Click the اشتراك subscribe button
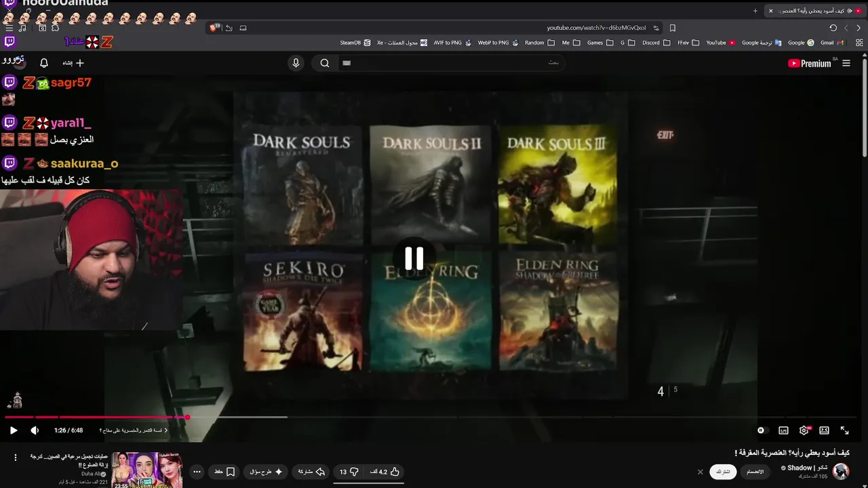 pyautogui.click(x=723, y=472)
